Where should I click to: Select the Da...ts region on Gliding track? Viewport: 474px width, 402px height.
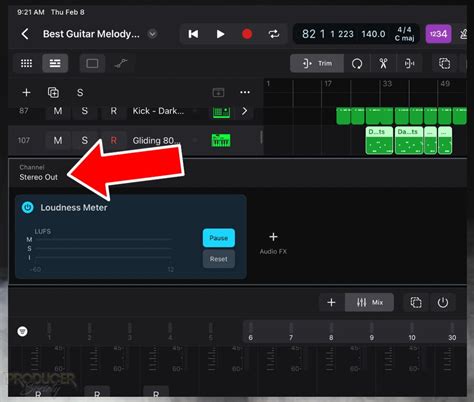(409, 140)
